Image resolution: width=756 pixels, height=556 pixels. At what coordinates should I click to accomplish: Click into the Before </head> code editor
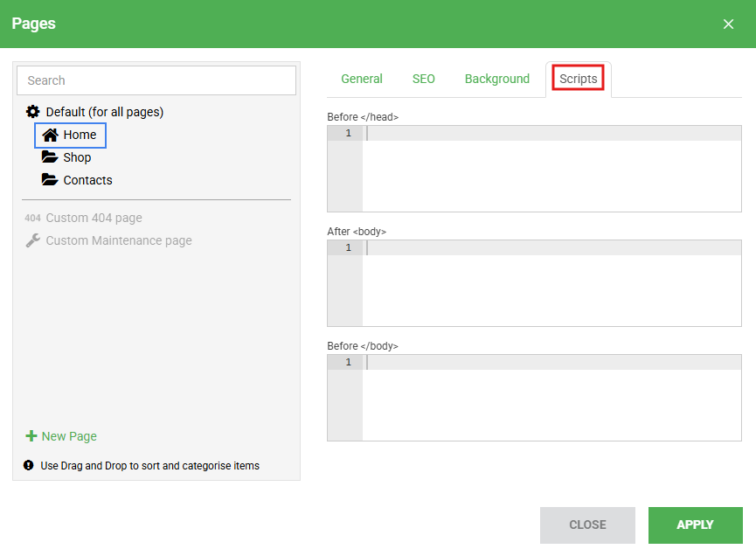point(551,169)
